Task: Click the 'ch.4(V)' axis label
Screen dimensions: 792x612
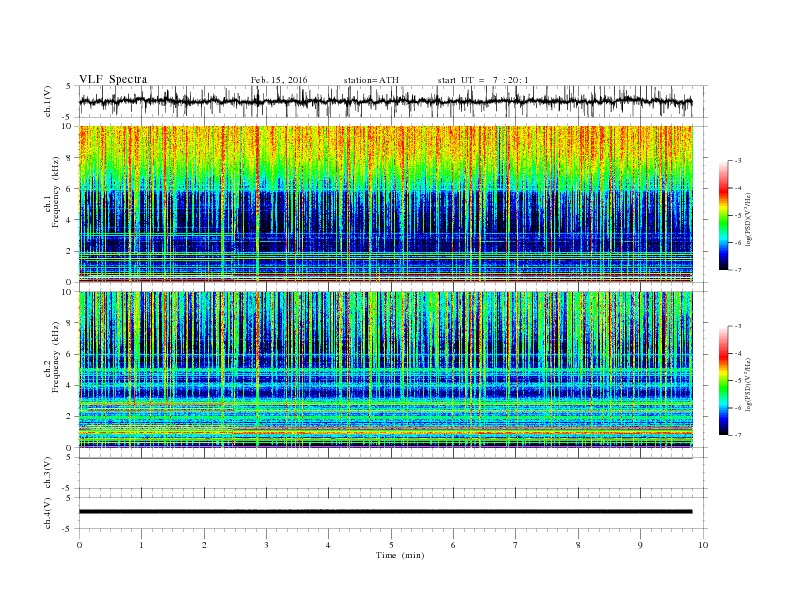Action: point(48,513)
